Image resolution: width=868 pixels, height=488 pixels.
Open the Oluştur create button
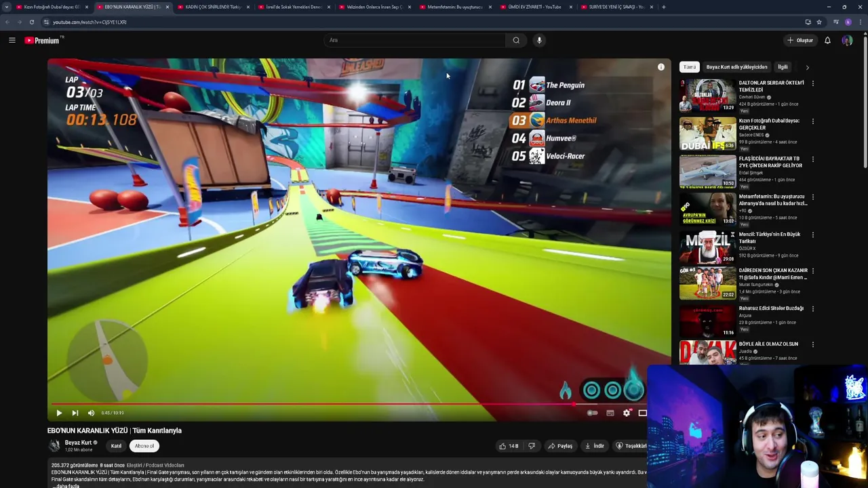pyautogui.click(x=800, y=40)
